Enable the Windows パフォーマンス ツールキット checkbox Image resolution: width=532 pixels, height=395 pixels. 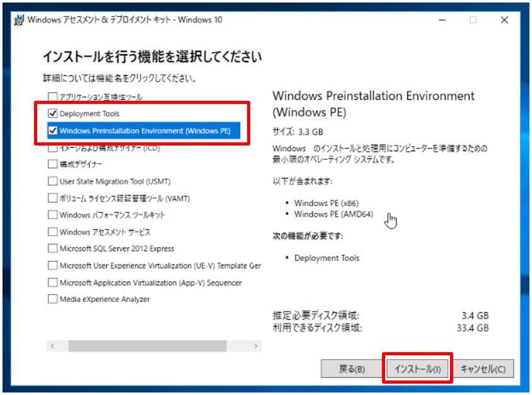click(x=52, y=215)
